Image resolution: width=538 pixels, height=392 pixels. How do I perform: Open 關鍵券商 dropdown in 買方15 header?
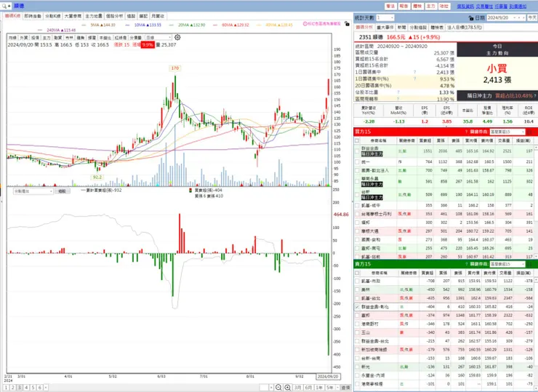click(507, 132)
